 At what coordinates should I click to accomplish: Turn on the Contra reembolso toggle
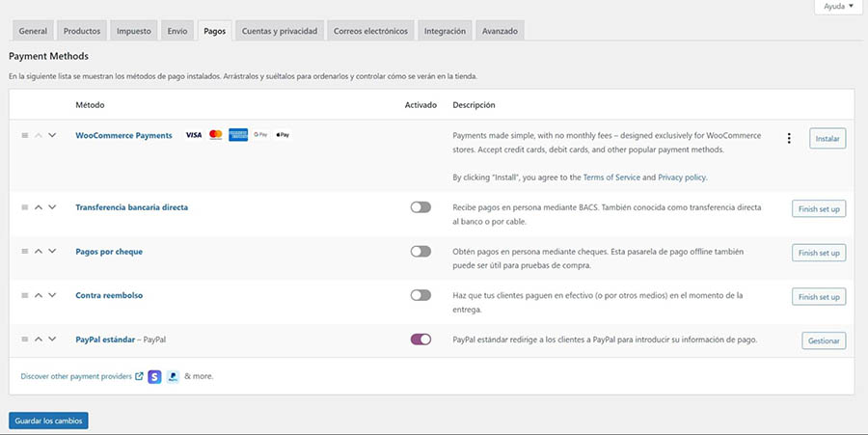click(x=420, y=295)
